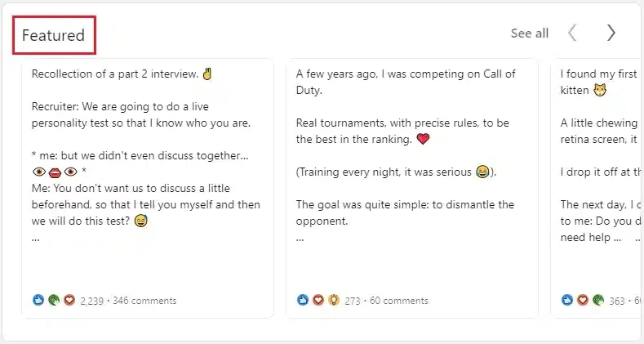Click the lightbulb insightful icon on Call of Duty post
Image resolution: width=644 pixels, height=344 pixels.
[x=334, y=300]
